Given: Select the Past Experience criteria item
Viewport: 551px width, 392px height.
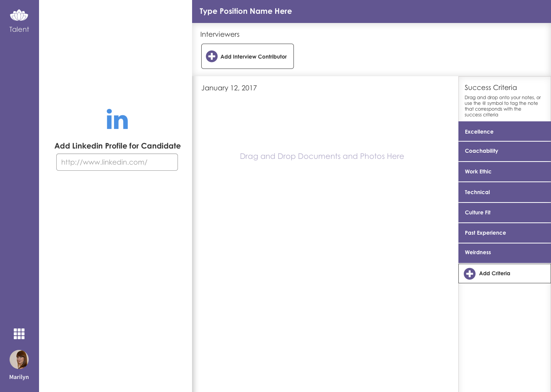Looking at the screenshot, I should coord(505,233).
